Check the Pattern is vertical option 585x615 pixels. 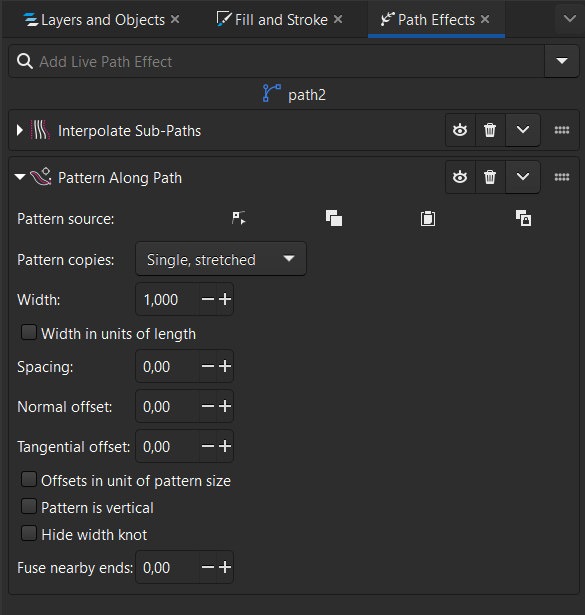click(x=29, y=506)
